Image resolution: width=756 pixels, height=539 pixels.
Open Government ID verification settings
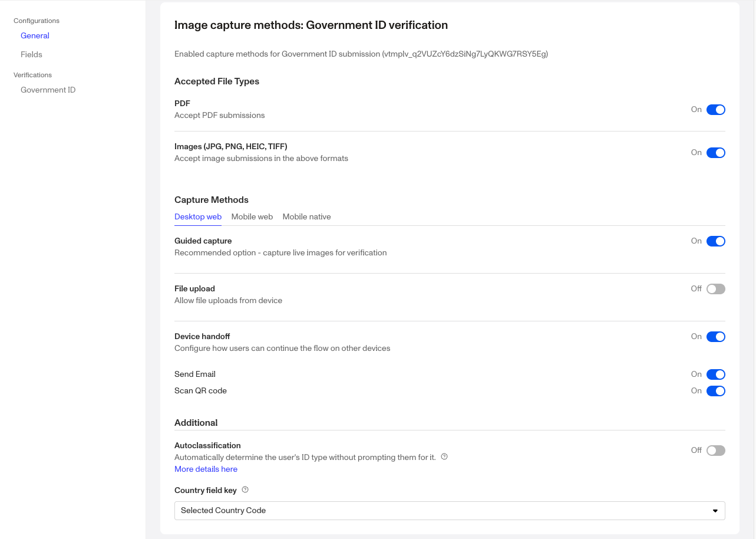pyautogui.click(x=48, y=90)
